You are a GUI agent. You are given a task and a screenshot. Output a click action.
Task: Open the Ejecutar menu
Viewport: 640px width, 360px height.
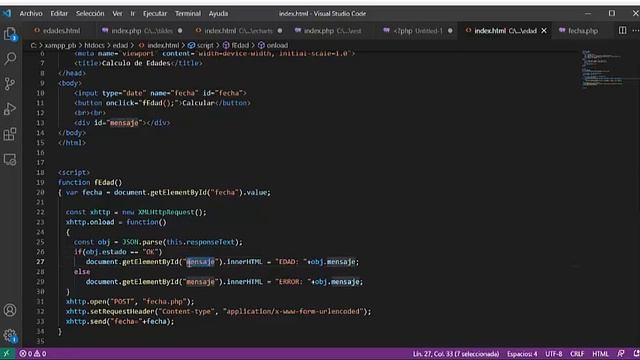[155, 13]
